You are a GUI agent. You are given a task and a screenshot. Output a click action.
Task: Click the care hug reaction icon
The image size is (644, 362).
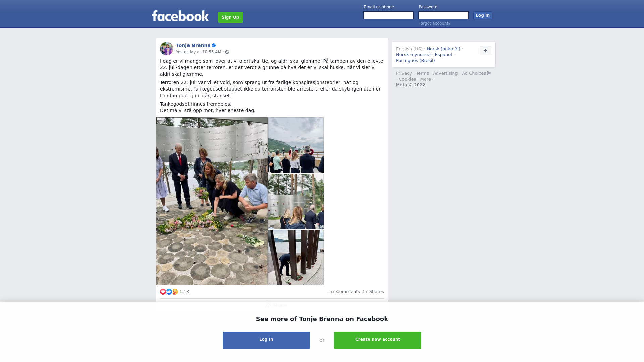point(175,292)
